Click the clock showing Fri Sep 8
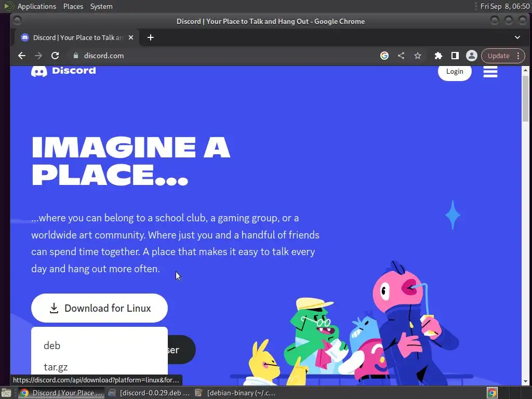 [505, 6]
